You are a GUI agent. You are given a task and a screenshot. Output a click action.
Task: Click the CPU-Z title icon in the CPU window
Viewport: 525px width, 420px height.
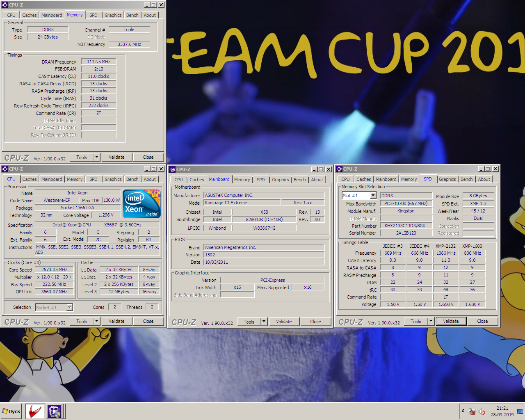click(x=5, y=169)
